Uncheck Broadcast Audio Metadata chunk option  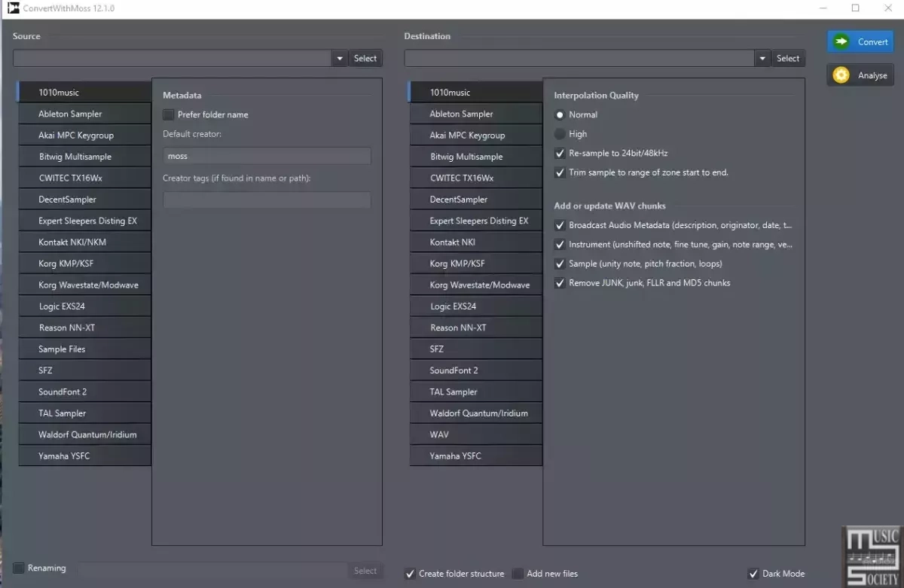(560, 225)
